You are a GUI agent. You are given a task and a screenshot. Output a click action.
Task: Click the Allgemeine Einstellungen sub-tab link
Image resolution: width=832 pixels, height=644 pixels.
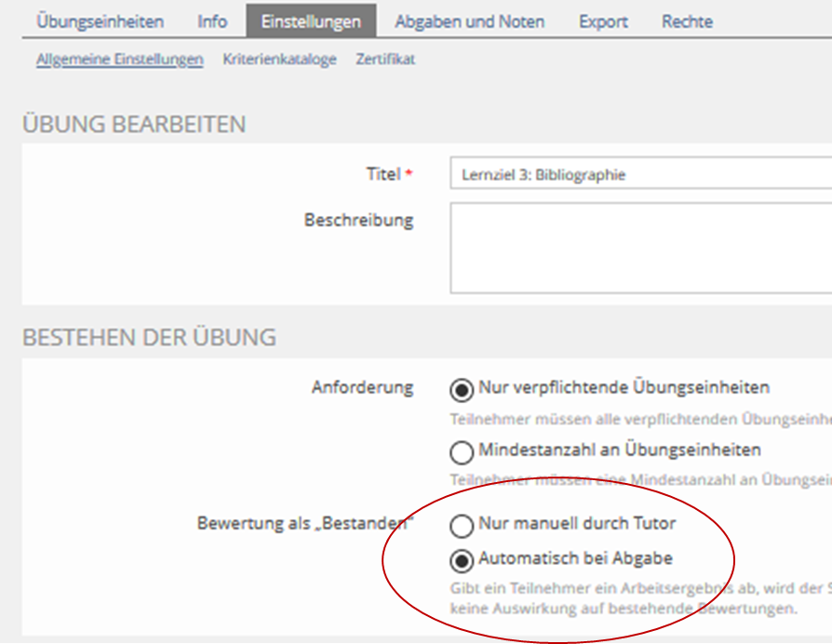click(x=119, y=60)
